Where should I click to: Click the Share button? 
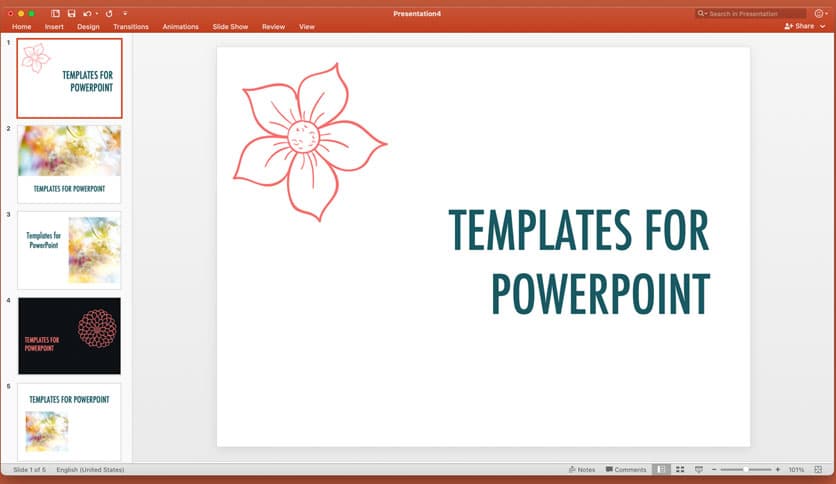(x=799, y=26)
